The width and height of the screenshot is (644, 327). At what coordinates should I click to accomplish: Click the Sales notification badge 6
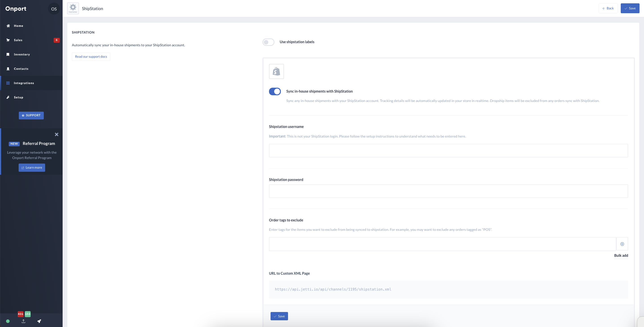coord(57,40)
